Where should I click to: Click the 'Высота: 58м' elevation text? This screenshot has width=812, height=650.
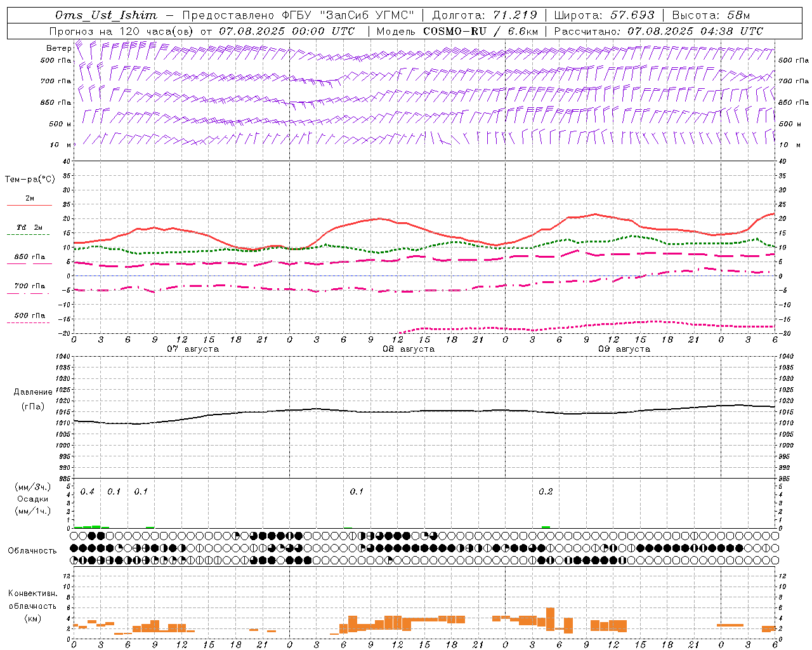(710, 15)
